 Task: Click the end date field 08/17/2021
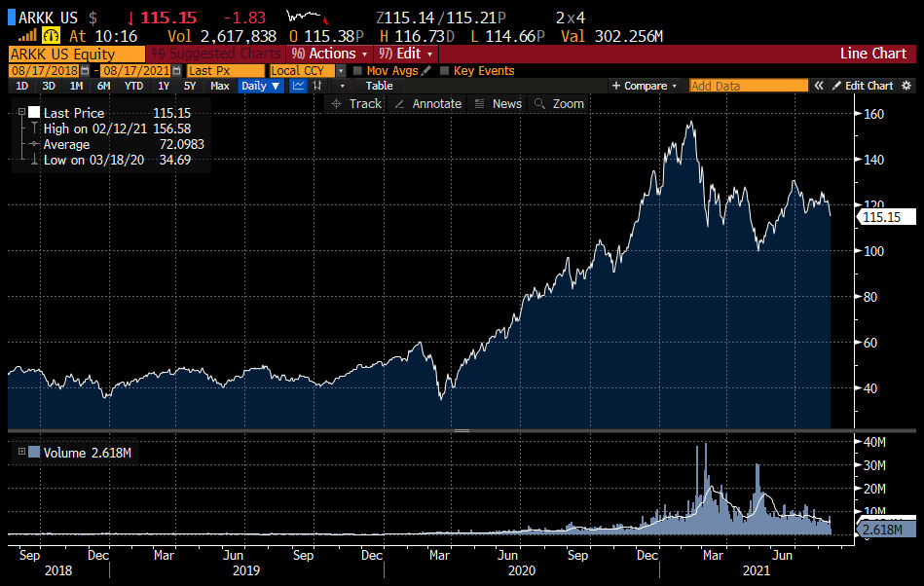pyautogui.click(x=135, y=71)
